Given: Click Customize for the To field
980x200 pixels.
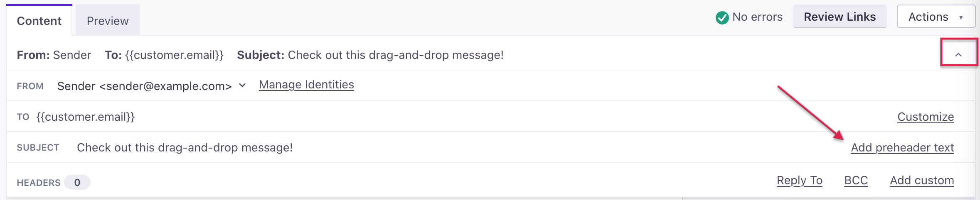Looking at the screenshot, I should [926, 117].
